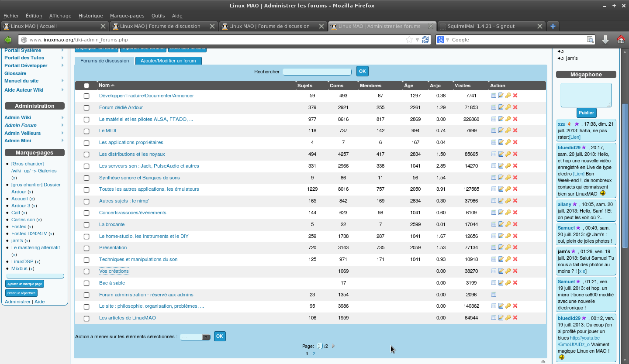Open a new tab with the plus button
The image size is (629, 364).
pyautogui.click(x=553, y=26)
